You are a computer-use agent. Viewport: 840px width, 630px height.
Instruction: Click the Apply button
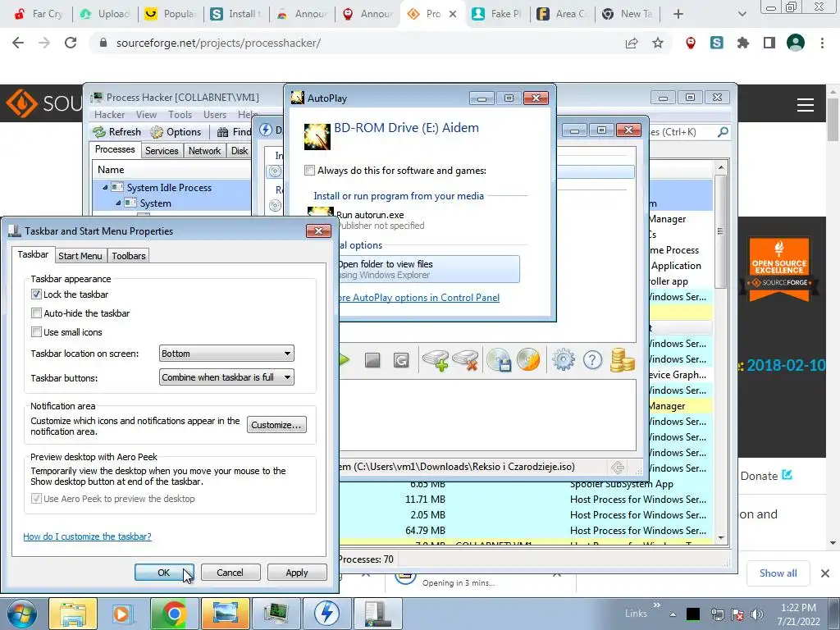[297, 572]
